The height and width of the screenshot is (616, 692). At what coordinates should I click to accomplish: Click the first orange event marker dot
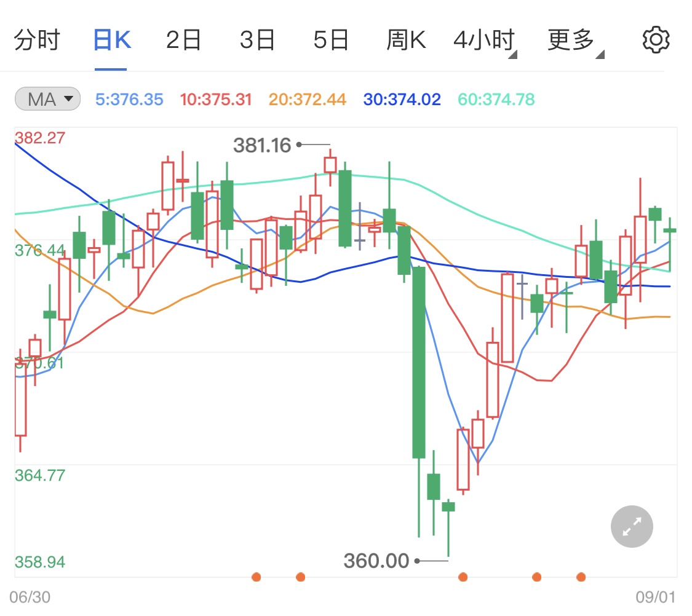(256, 577)
